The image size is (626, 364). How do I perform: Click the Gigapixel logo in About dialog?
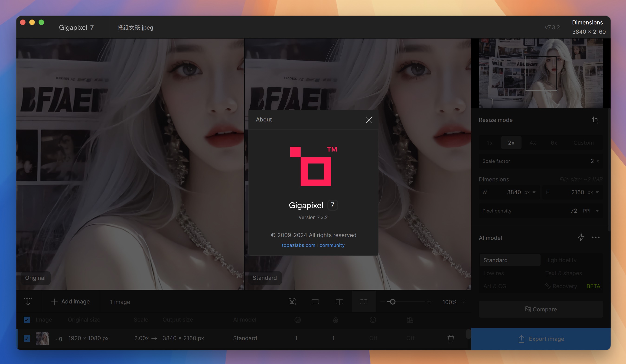[x=313, y=166]
